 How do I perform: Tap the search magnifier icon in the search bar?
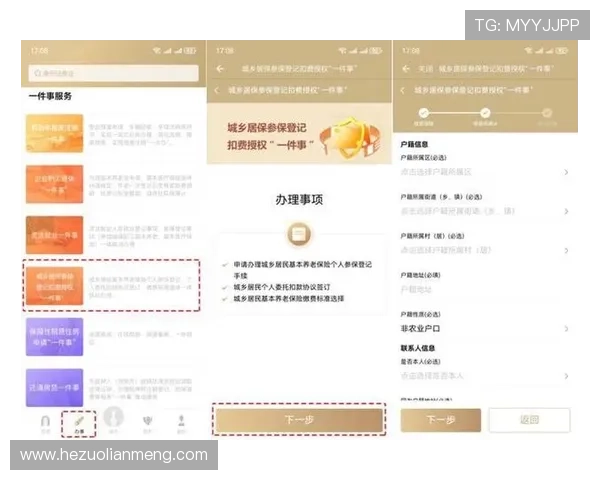pos(38,73)
